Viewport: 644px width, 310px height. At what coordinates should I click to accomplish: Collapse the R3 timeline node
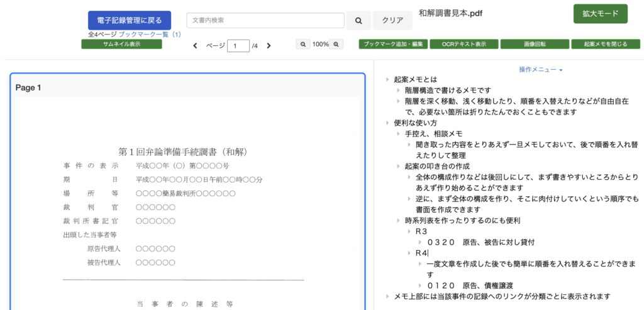point(409,231)
